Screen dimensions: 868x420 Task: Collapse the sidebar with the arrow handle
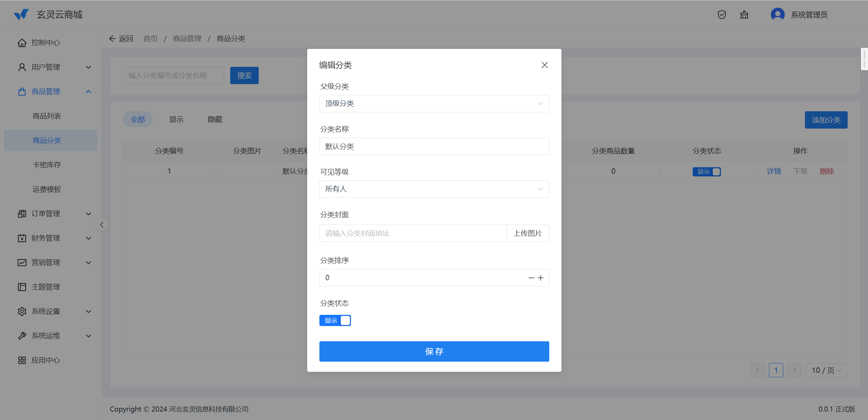pyautogui.click(x=102, y=225)
